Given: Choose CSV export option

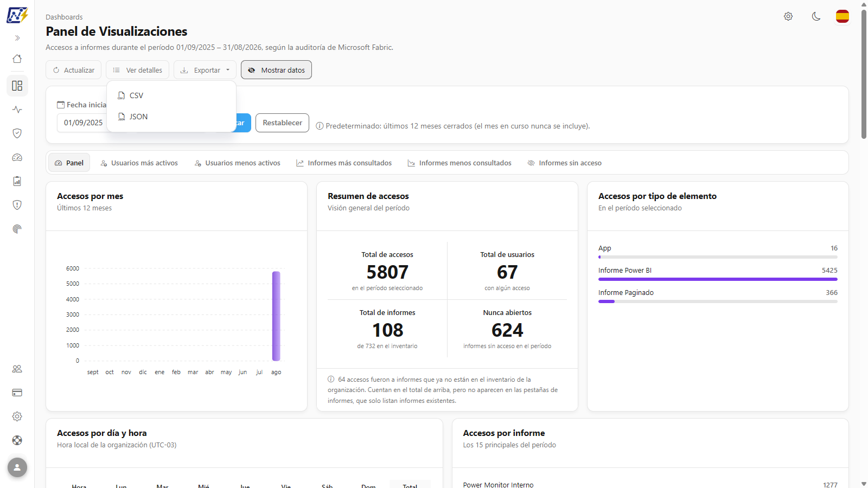Looking at the screenshot, I should tap(171, 95).
